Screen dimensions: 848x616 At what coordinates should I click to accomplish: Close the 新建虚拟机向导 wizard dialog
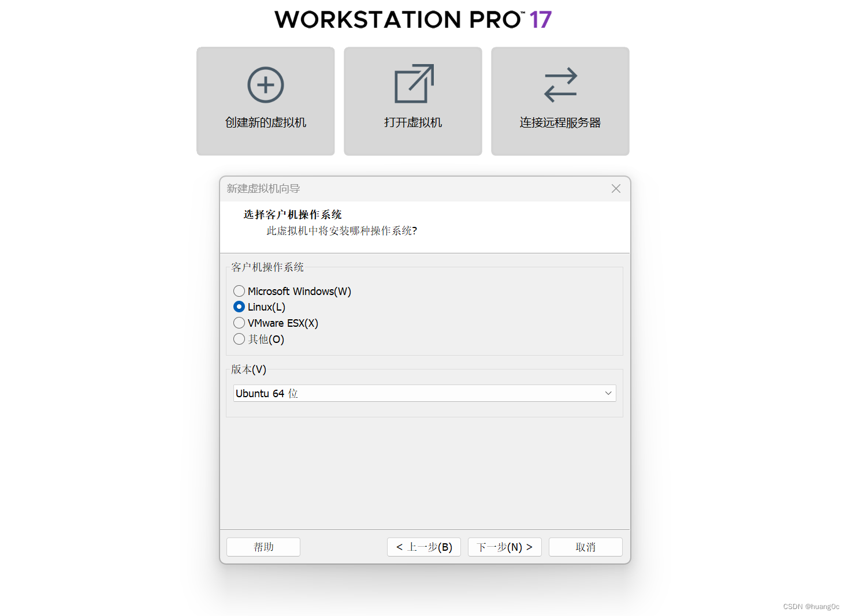click(x=616, y=189)
